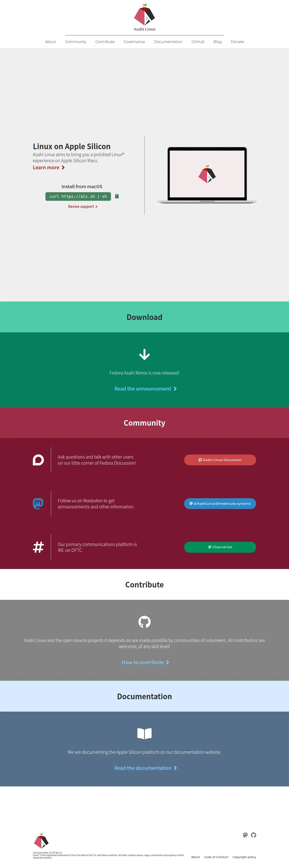Open the About menu item
This screenshot has width=289, height=868.
point(50,42)
